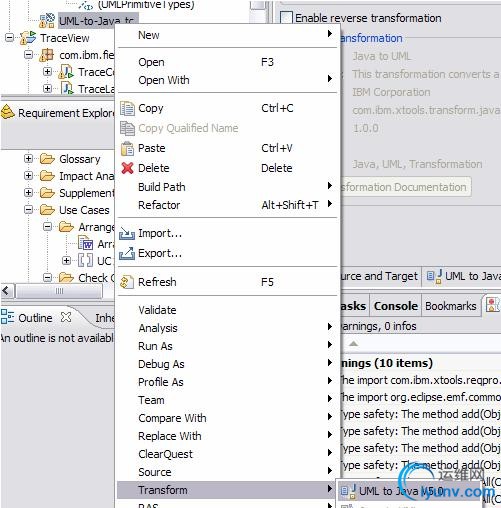
Task: Choose Open in context menu
Action: coord(227,62)
